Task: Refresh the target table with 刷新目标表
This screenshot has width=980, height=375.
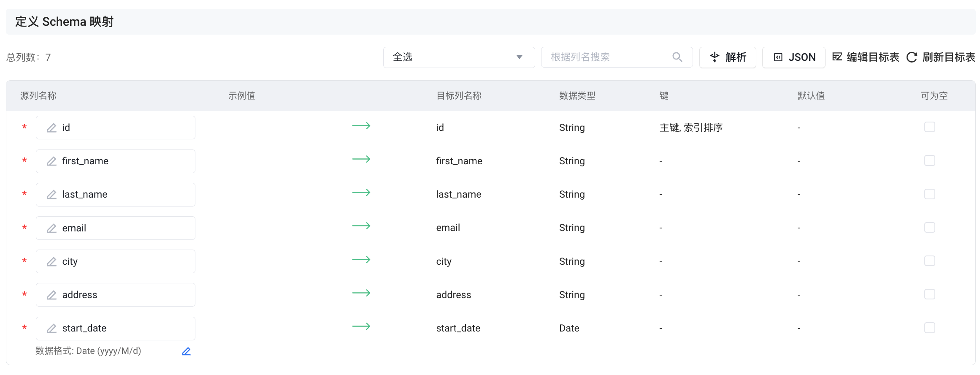Action: pos(941,57)
